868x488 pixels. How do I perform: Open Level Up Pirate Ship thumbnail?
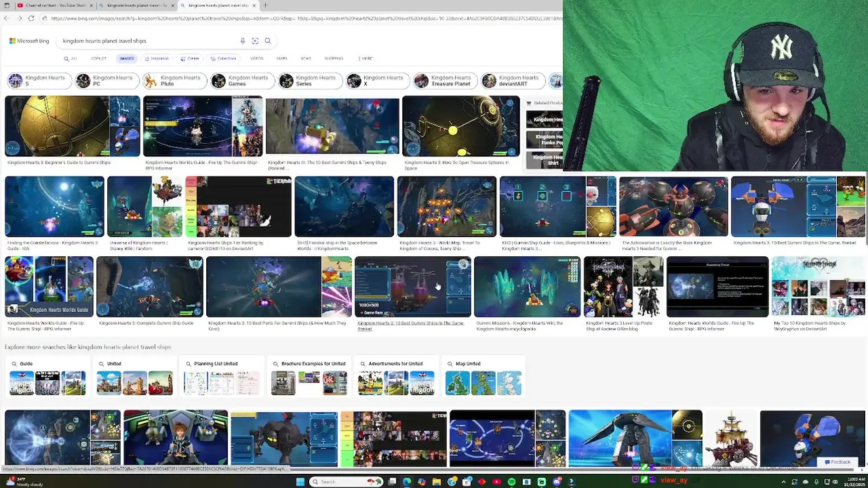(623, 287)
